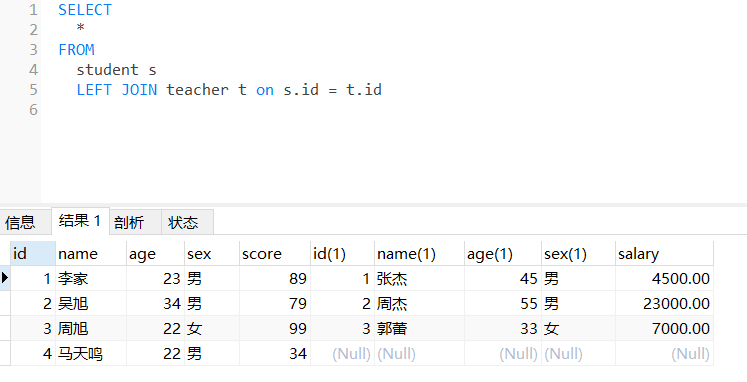
Task: Select age cell 34 in 吴旭 row
Action: tap(155, 303)
